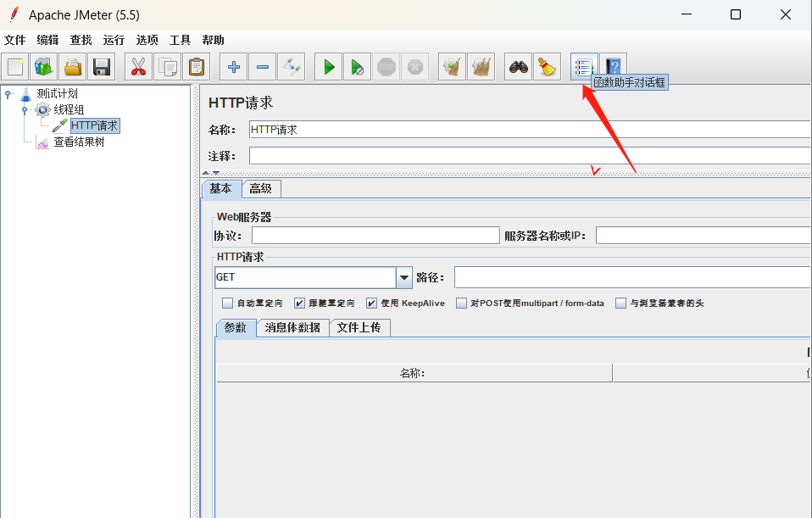This screenshot has width=812, height=518.
Task: Click the binoculars Search icon
Action: (518, 67)
